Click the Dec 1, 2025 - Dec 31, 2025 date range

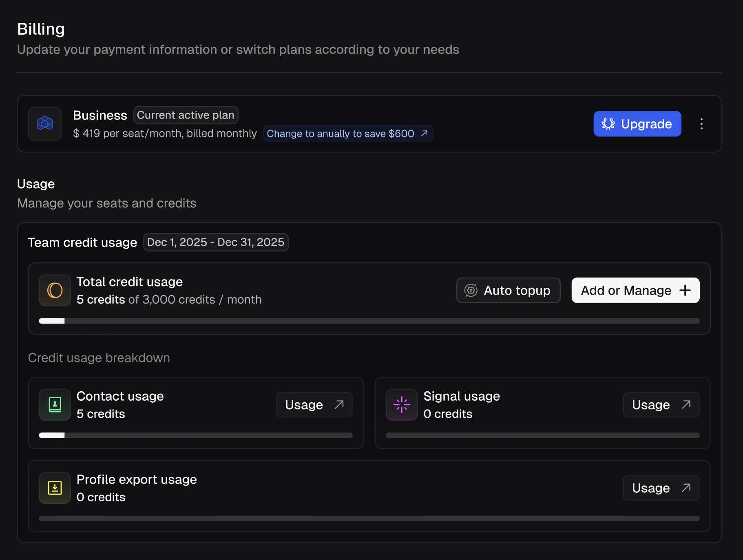click(x=216, y=242)
